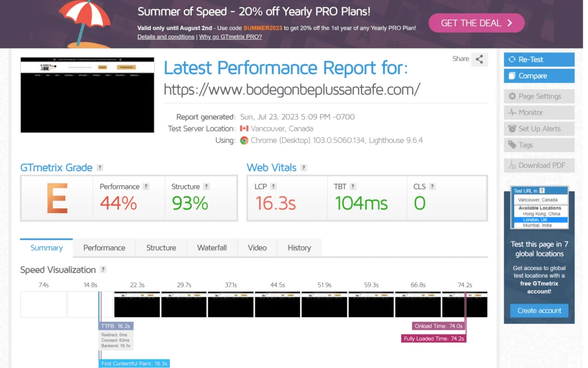Viewport: 588px width, 368px height.
Task: Open the History tab
Action: pyautogui.click(x=299, y=248)
